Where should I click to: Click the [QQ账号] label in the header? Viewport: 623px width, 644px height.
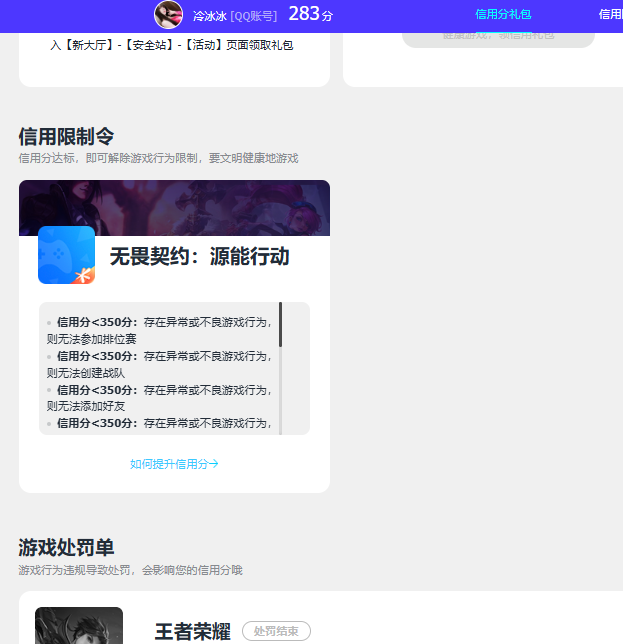pyautogui.click(x=253, y=16)
